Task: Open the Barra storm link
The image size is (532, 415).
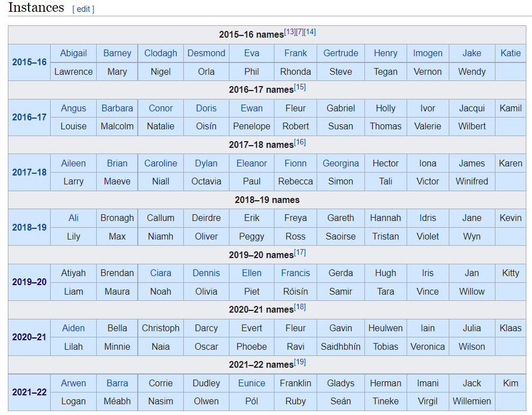Action: click(x=117, y=384)
